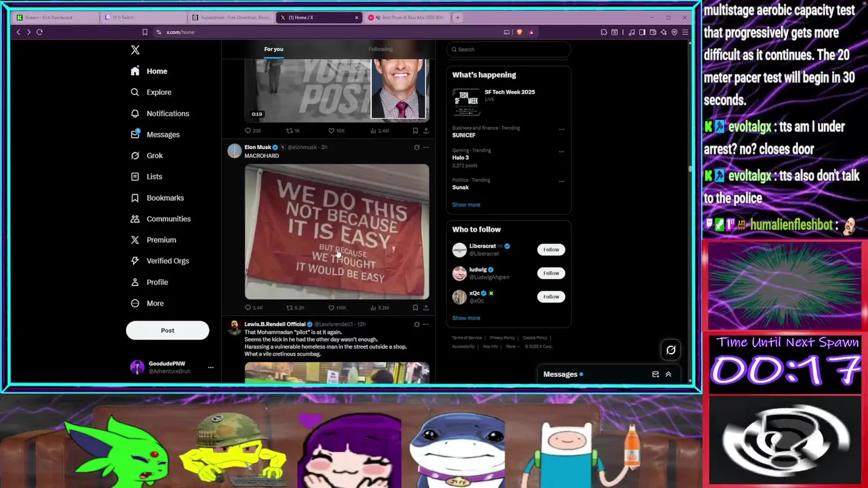
Task: Switch to the Following tab
Action: [380, 49]
